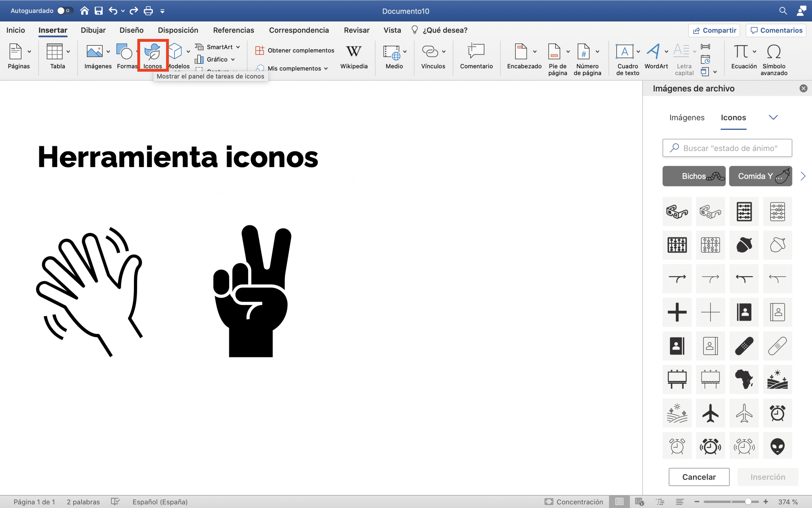Switch to the Revisar tab
The width and height of the screenshot is (812, 508).
click(x=357, y=30)
